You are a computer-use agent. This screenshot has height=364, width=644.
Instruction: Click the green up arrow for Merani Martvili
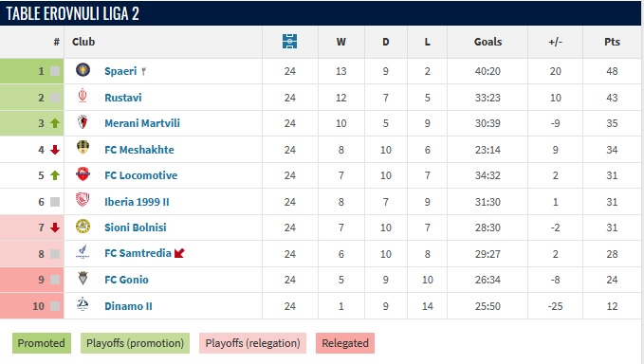(x=55, y=123)
